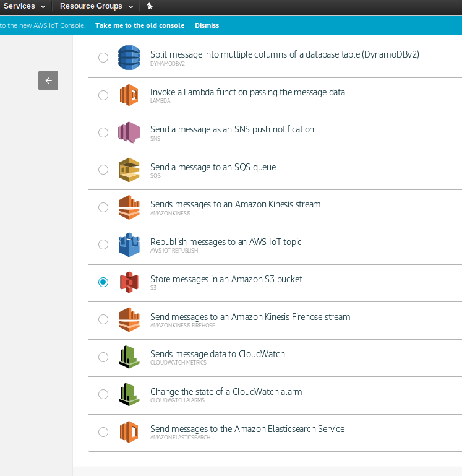Select the Amazon Elasticsearch Service radio button

(x=103, y=431)
